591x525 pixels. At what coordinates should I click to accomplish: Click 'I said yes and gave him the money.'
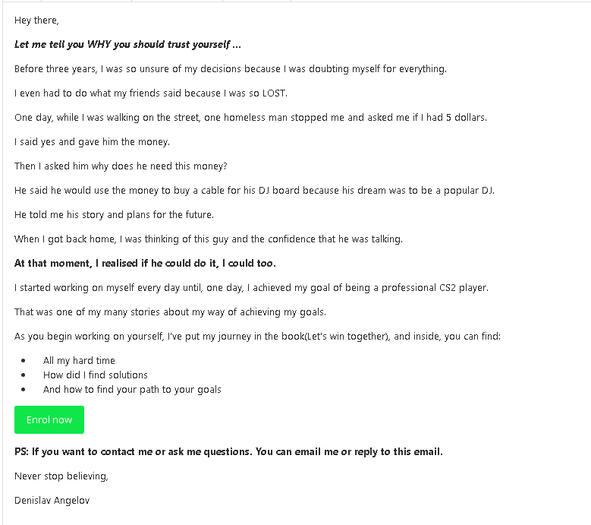tap(92, 142)
